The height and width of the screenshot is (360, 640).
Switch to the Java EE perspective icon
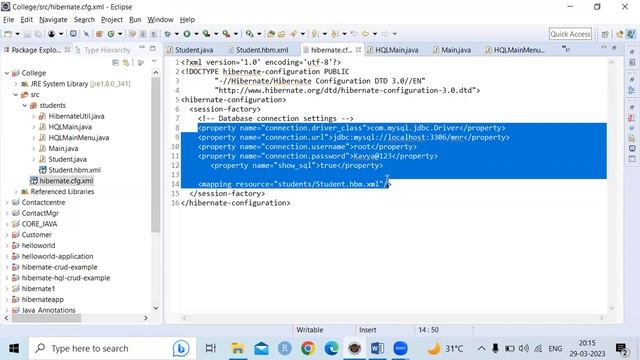pos(620,34)
